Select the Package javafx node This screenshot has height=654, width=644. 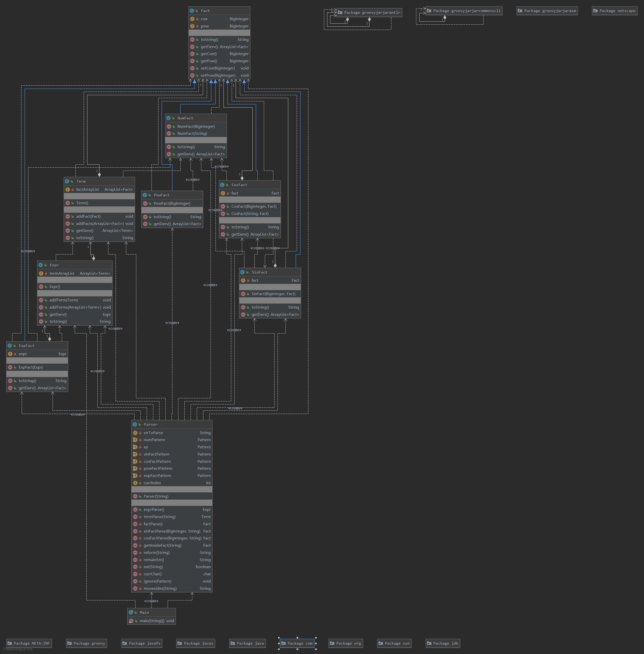click(x=142, y=643)
